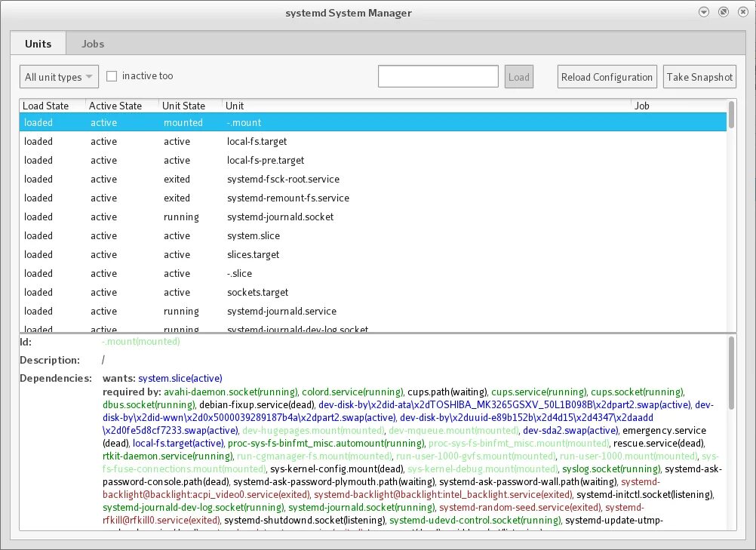Screen dimensions: 756x550
Task: Open systemd-journald-dev-log.socket(running) link
Action: click(x=194, y=508)
